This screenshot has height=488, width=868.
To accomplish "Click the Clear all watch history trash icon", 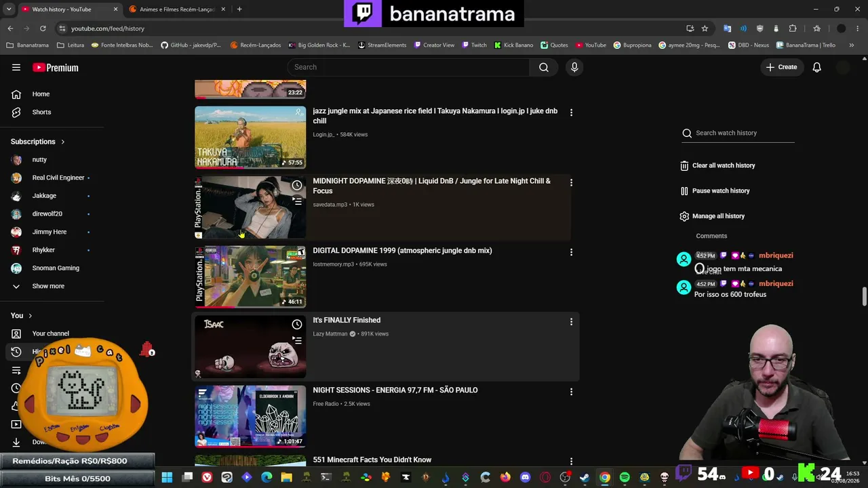I will [684, 165].
